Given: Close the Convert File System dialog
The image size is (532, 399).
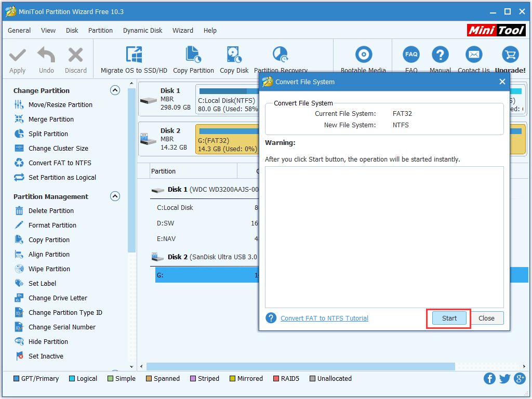Looking at the screenshot, I should pyautogui.click(x=502, y=82).
